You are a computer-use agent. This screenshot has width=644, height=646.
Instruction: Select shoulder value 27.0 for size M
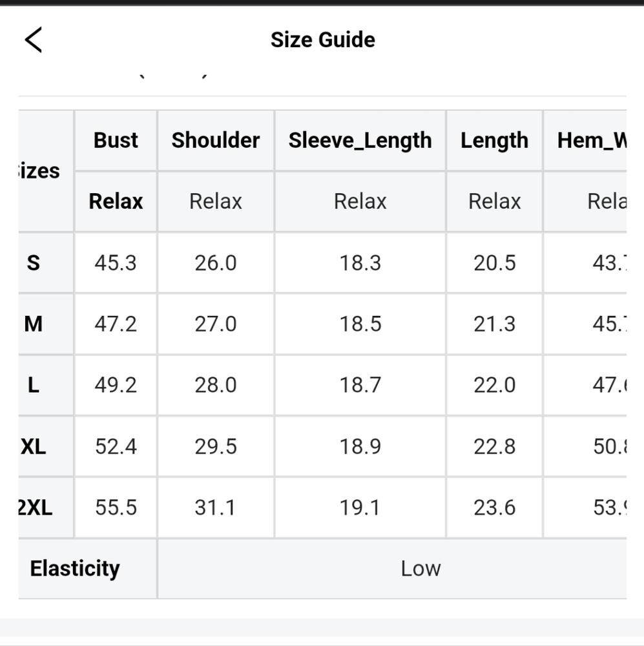click(216, 324)
